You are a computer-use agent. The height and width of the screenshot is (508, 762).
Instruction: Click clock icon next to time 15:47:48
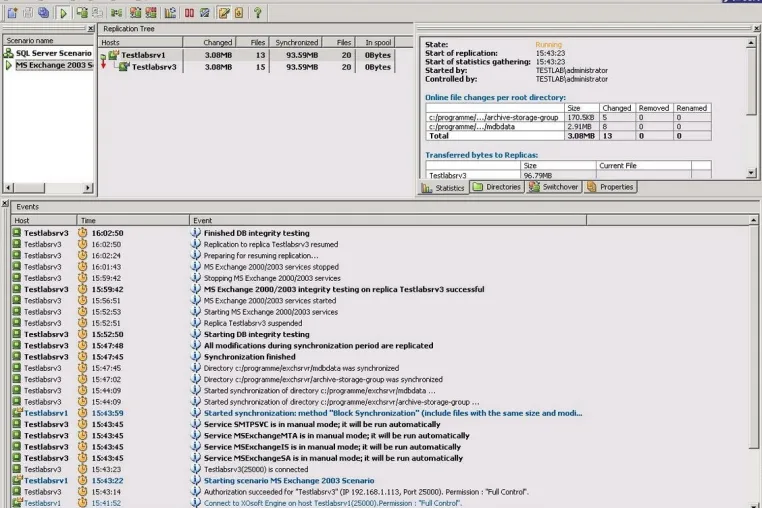[x=83, y=346]
